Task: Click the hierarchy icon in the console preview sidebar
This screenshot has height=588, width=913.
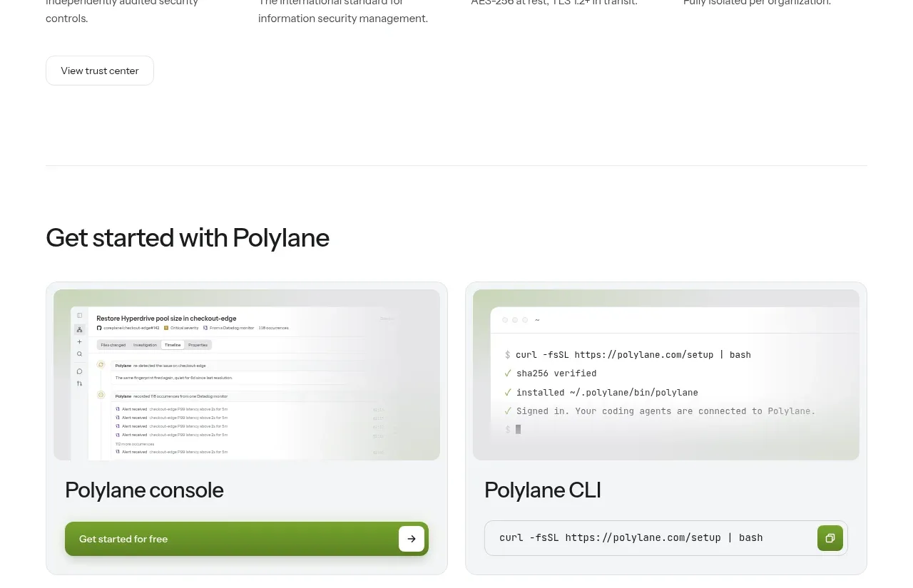Action: click(x=79, y=329)
